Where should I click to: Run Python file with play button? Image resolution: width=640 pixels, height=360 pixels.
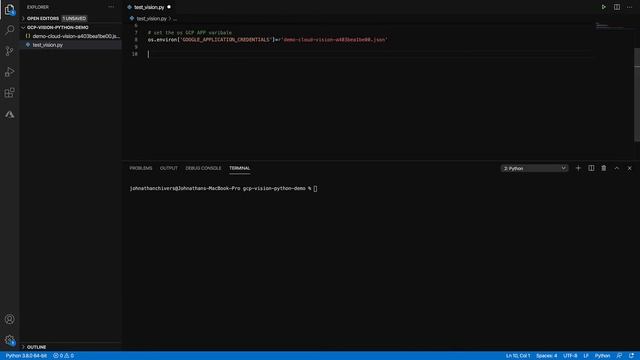point(603,7)
